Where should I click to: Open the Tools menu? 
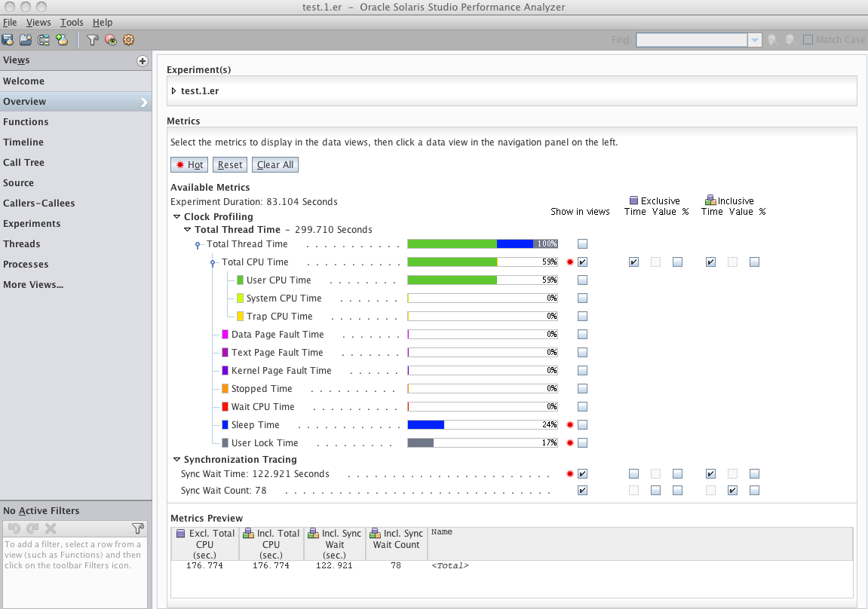point(72,22)
